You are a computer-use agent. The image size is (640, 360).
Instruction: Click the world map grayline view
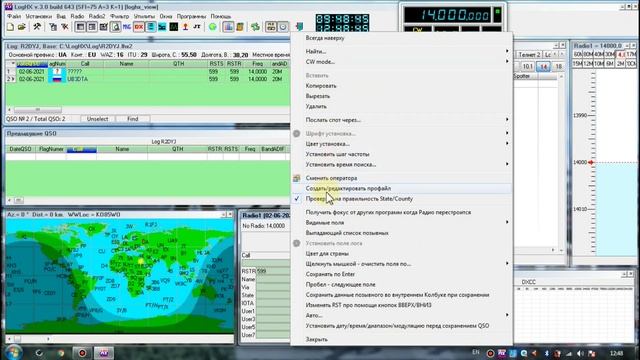(120, 276)
